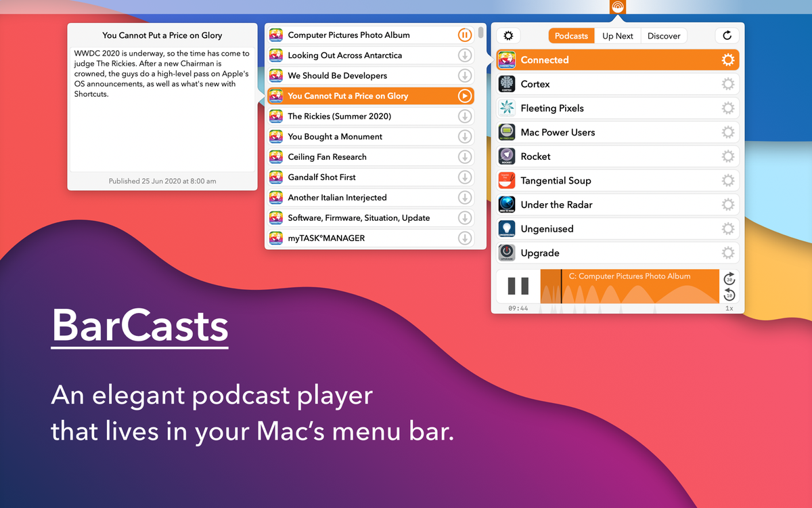Select episode title You Bought a Monument
Image resolution: width=812 pixels, height=508 pixels.
click(x=335, y=137)
